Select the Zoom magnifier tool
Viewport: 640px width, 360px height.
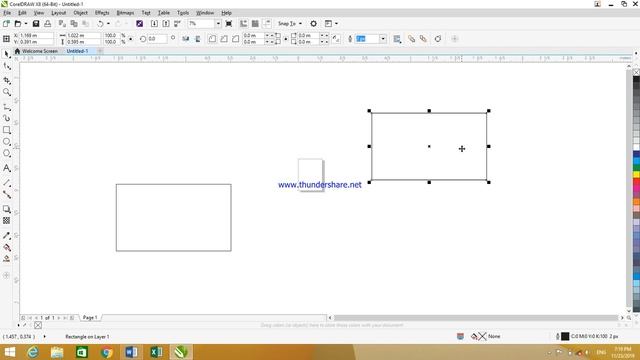click(x=7, y=93)
